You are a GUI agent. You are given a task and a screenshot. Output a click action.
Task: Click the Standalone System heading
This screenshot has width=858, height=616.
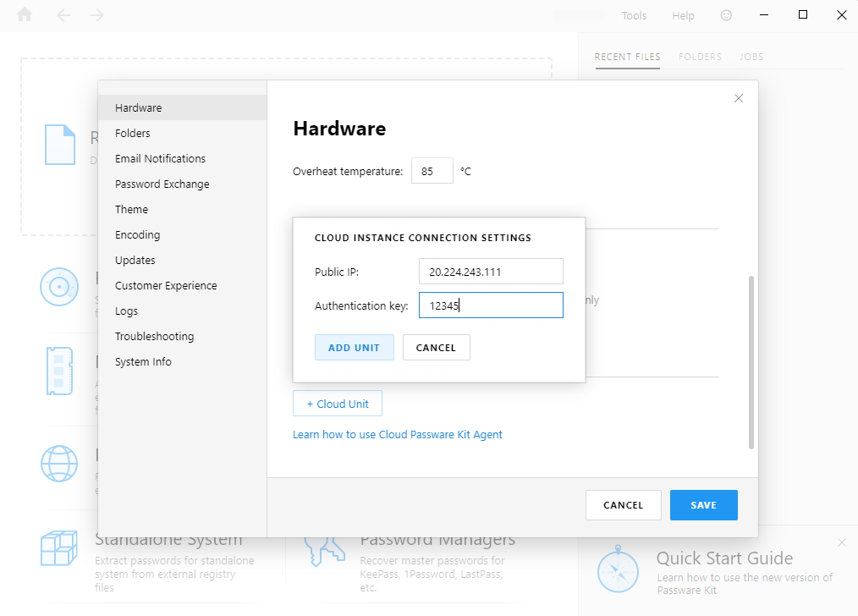(168, 539)
